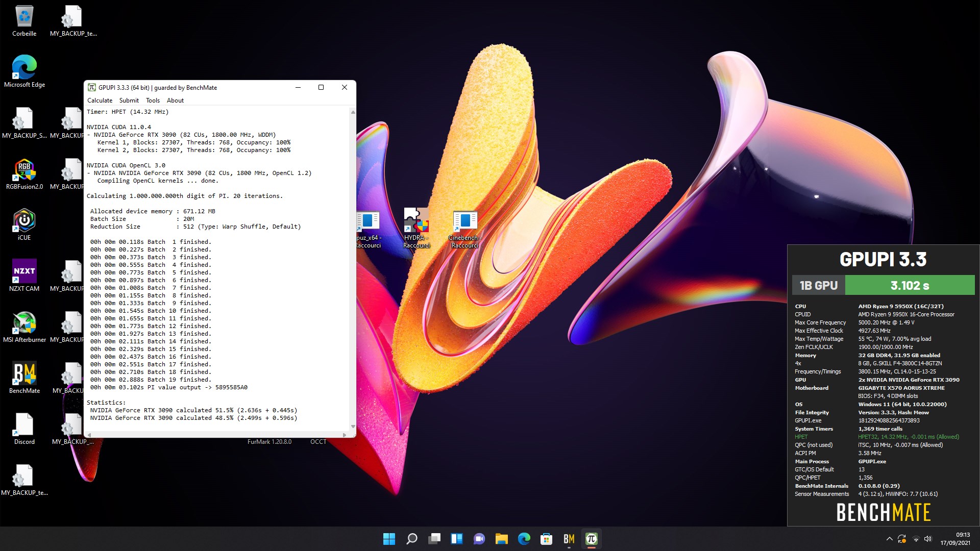
Task: Open the Chat taskbar icon
Action: (479, 539)
